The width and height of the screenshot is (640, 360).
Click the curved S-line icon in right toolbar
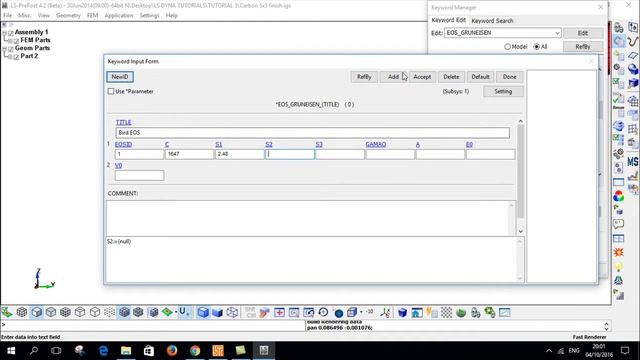pyautogui.click(x=633, y=41)
